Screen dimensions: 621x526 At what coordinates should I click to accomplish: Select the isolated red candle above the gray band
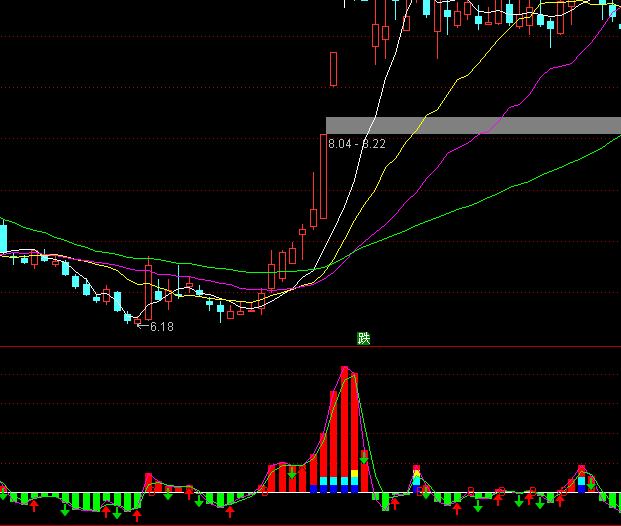334,69
